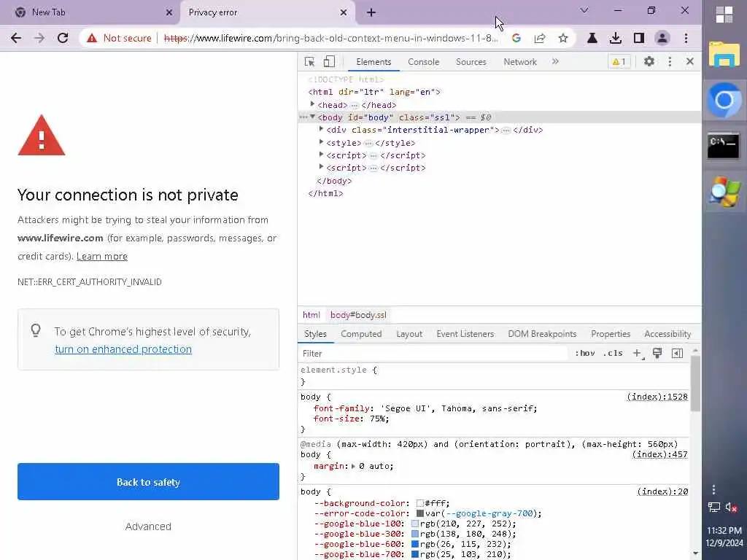This screenshot has width=747, height=560.
Task: Open the Accessibility tab
Action: (667, 334)
